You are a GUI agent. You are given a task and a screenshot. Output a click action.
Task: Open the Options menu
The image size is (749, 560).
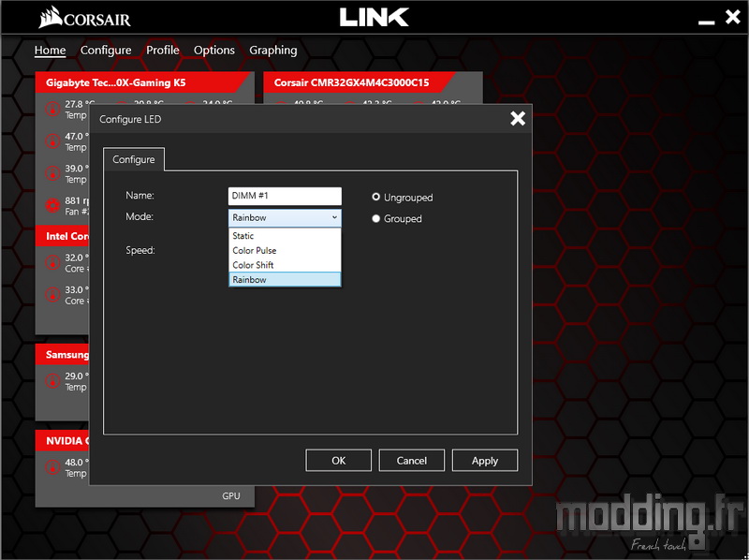pos(214,51)
